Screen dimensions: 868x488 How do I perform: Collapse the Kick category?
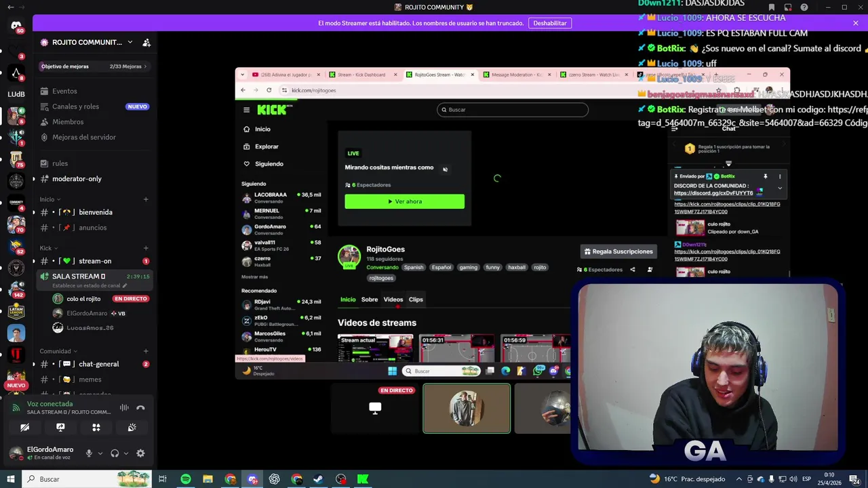pos(48,248)
